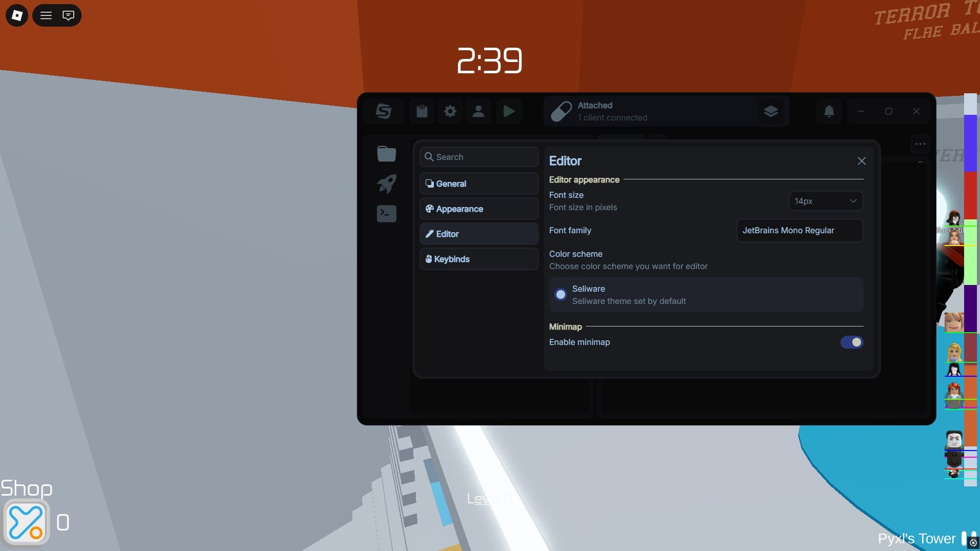Click the blonde girl player avatar
Screen dimensions: 980x551
coord(954,352)
